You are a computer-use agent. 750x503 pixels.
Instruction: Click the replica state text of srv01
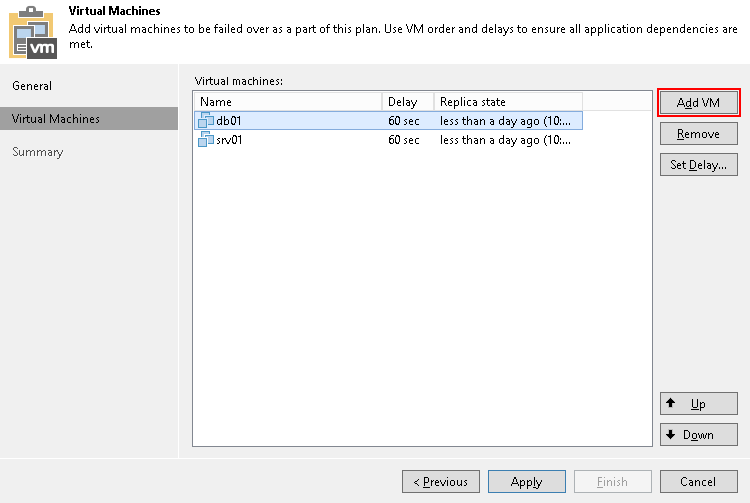pyautogui.click(x=505, y=140)
